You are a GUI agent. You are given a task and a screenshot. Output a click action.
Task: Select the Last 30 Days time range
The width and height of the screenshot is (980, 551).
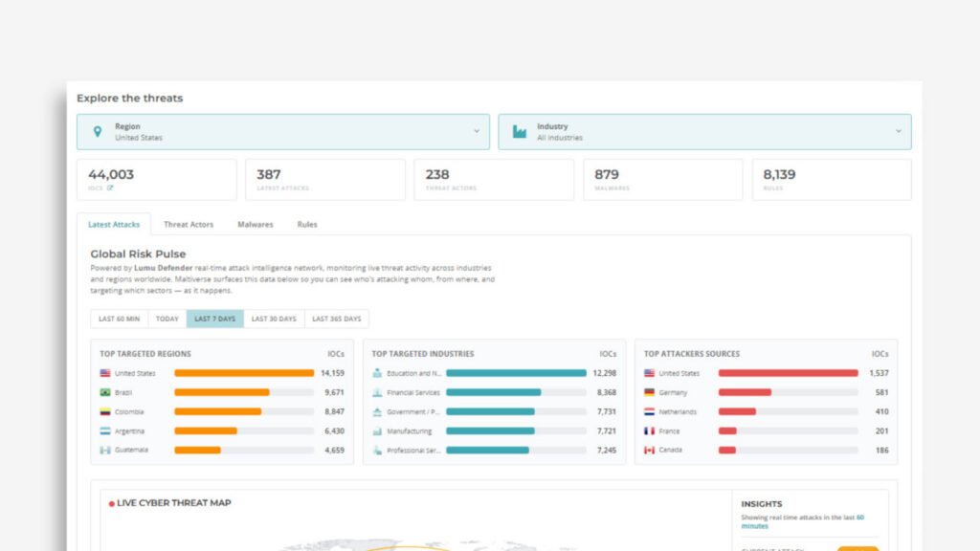pos(274,319)
